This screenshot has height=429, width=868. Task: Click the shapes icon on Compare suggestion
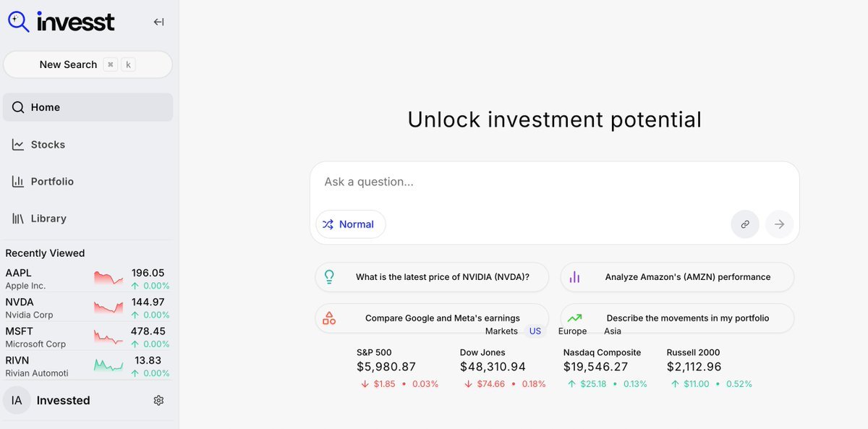[329, 318]
